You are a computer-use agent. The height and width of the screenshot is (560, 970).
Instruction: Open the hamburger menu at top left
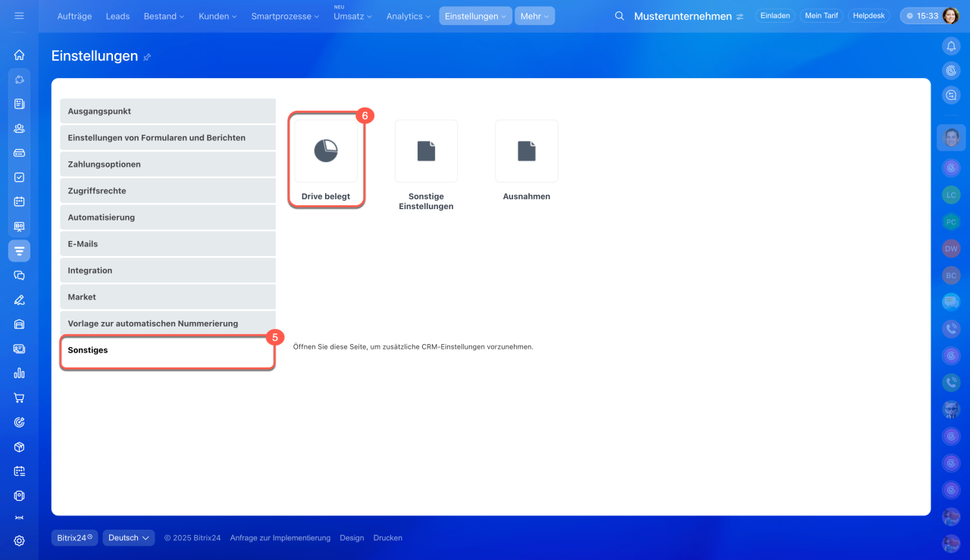19,16
